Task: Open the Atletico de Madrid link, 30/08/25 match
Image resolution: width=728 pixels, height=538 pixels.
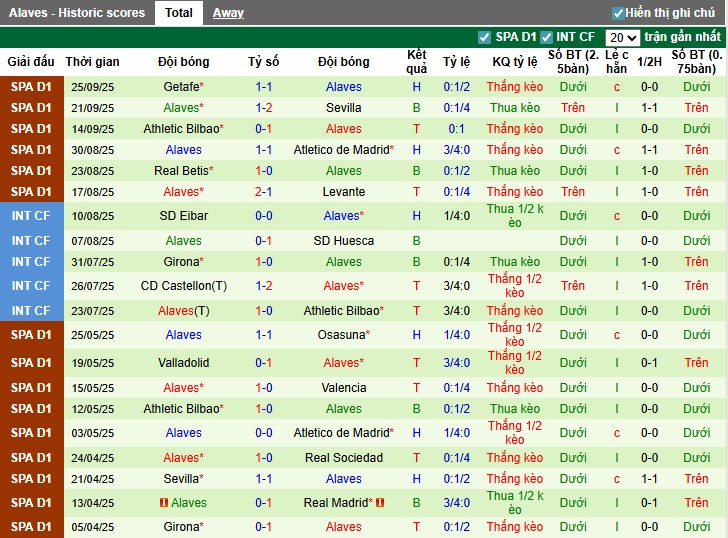Action: [340, 150]
